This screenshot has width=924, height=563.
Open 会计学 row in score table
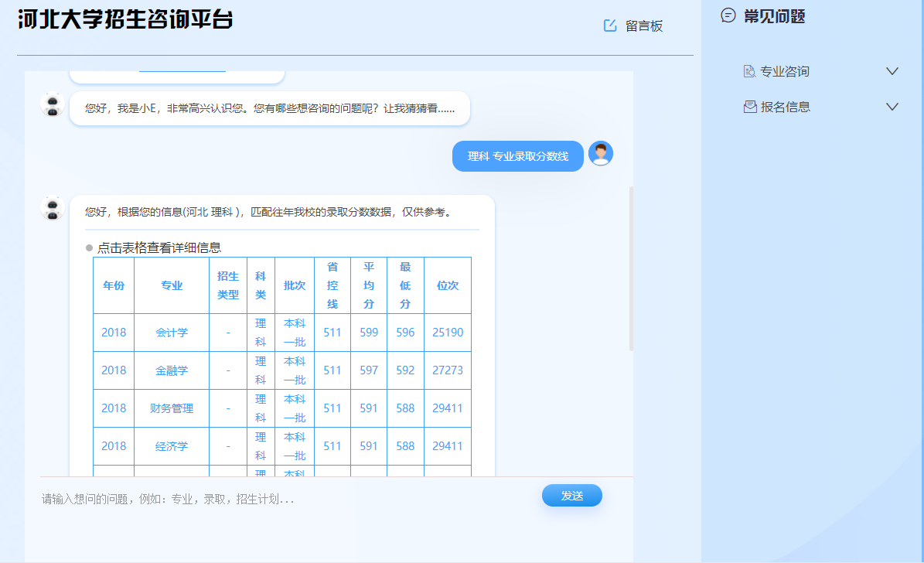pyautogui.click(x=172, y=333)
